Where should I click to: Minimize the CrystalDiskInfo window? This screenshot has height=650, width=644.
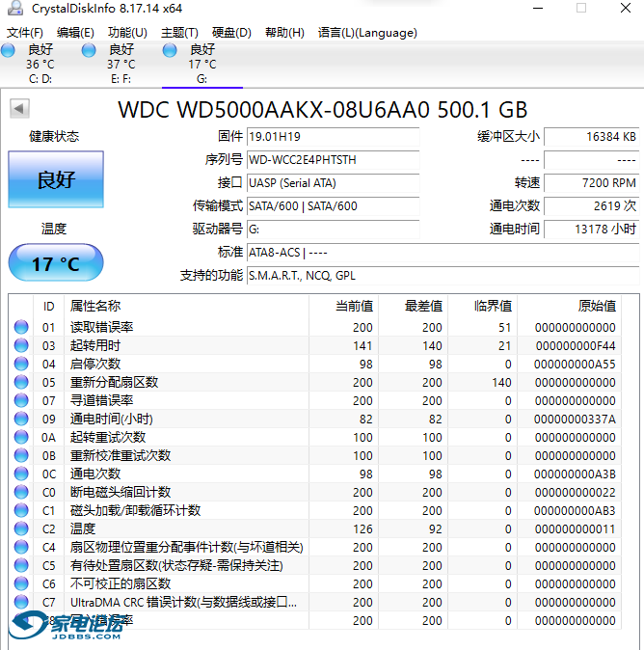pyautogui.click(x=538, y=8)
